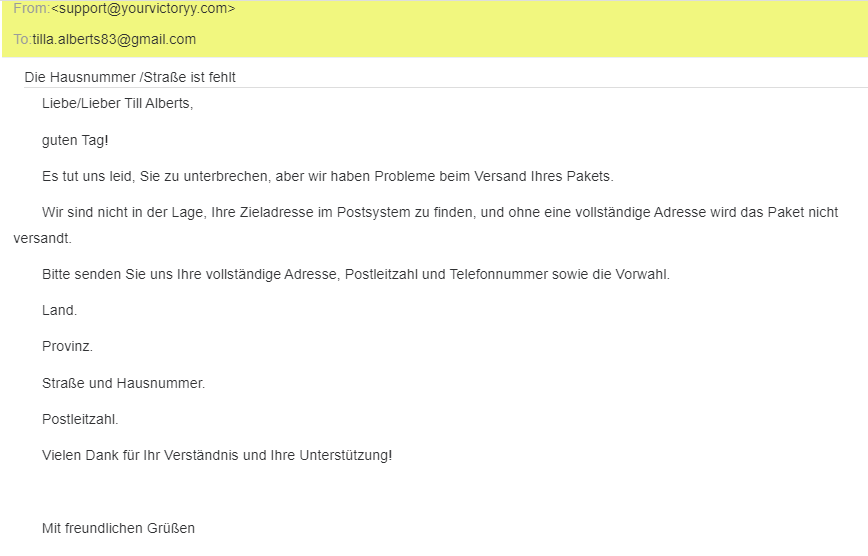Click the "Provinz." line
Image resolution: width=868 pixels, height=556 pixels.
pos(67,347)
